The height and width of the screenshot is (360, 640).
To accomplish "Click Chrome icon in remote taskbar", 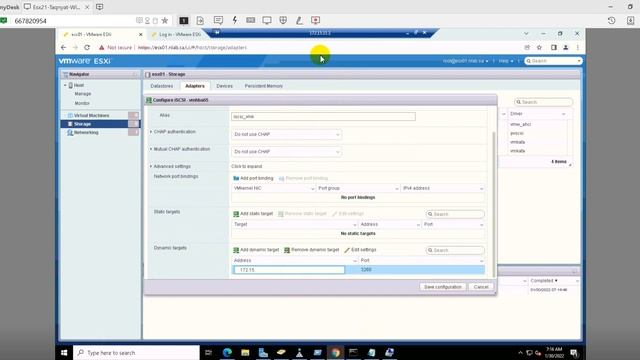I will 336,352.
